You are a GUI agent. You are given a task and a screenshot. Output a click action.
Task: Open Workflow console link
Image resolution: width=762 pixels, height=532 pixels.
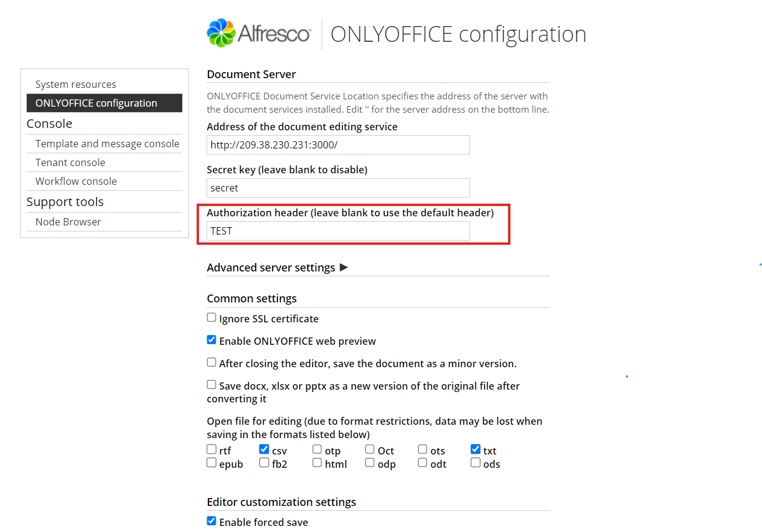76,181
